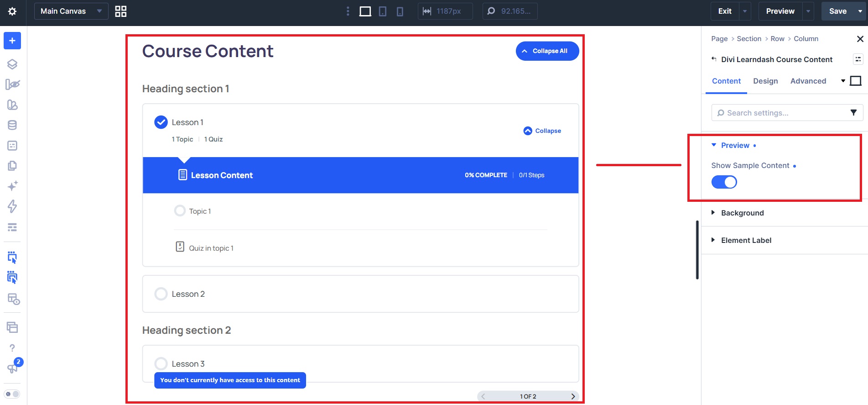Switch to desktop view icon
868x405 pixels.
tap(365, 11)
